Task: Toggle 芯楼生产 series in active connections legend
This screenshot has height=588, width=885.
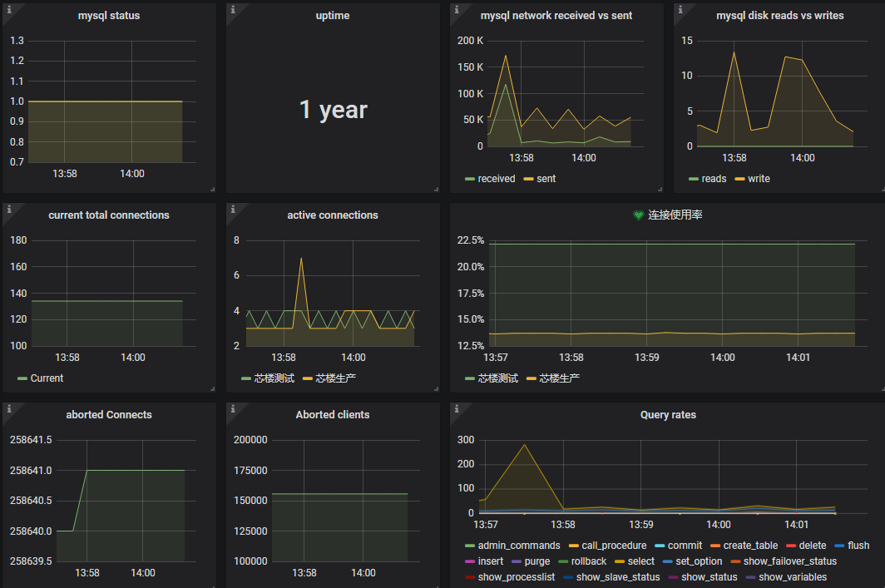Action: [x=335, y=378]
